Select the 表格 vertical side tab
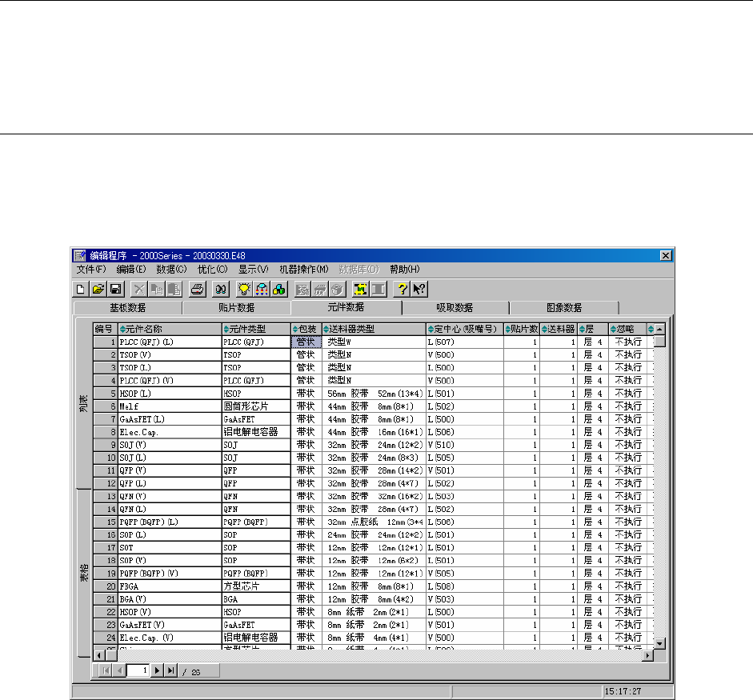 point(83,573)
